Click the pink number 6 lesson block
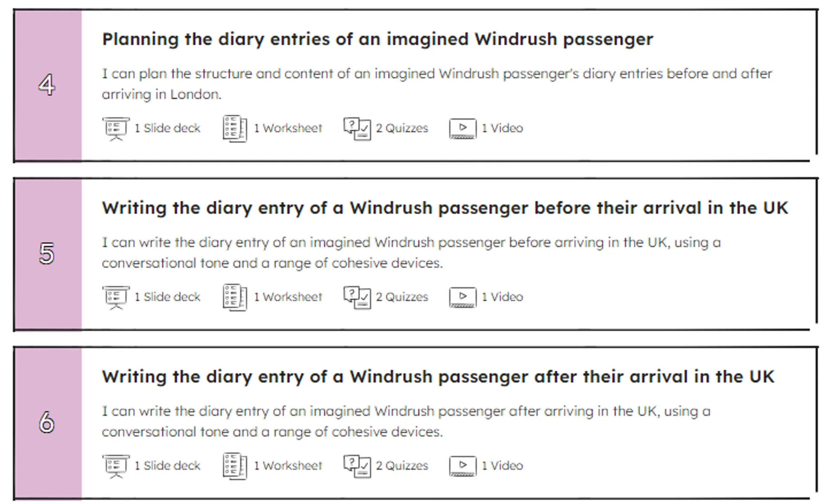 pyautogui.click(x=48, y=423)
